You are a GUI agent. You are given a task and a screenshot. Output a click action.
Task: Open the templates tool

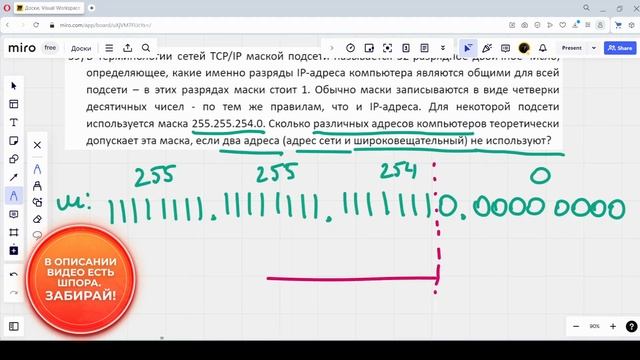pos(13,104)
